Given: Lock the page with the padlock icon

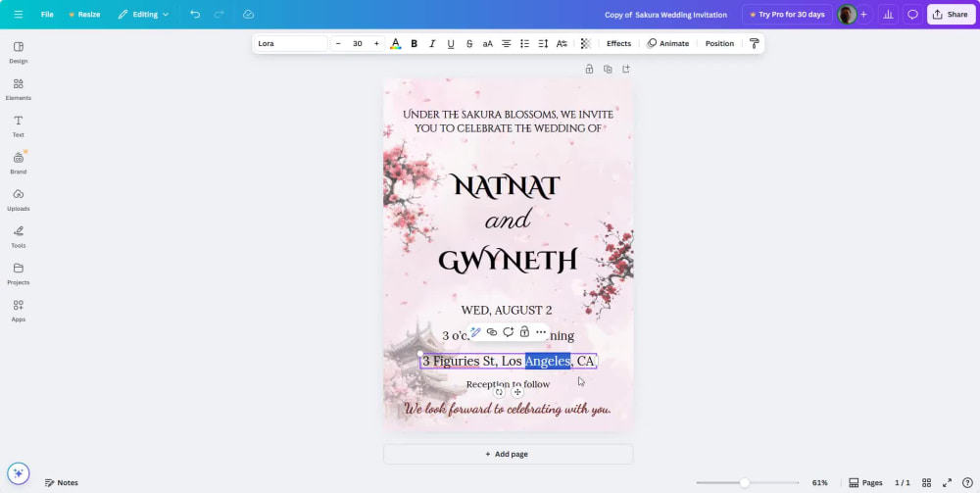Looking at the screenshot, I should (589, 69).
